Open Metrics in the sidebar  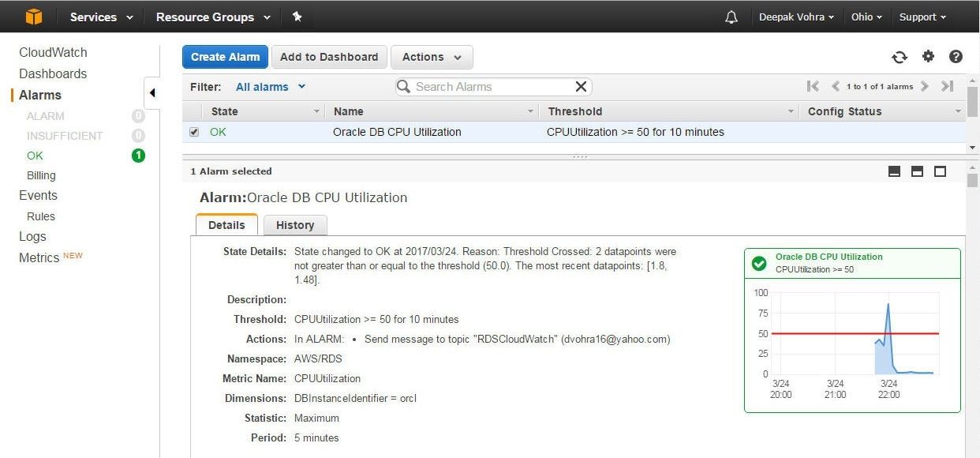coord(39,257)
